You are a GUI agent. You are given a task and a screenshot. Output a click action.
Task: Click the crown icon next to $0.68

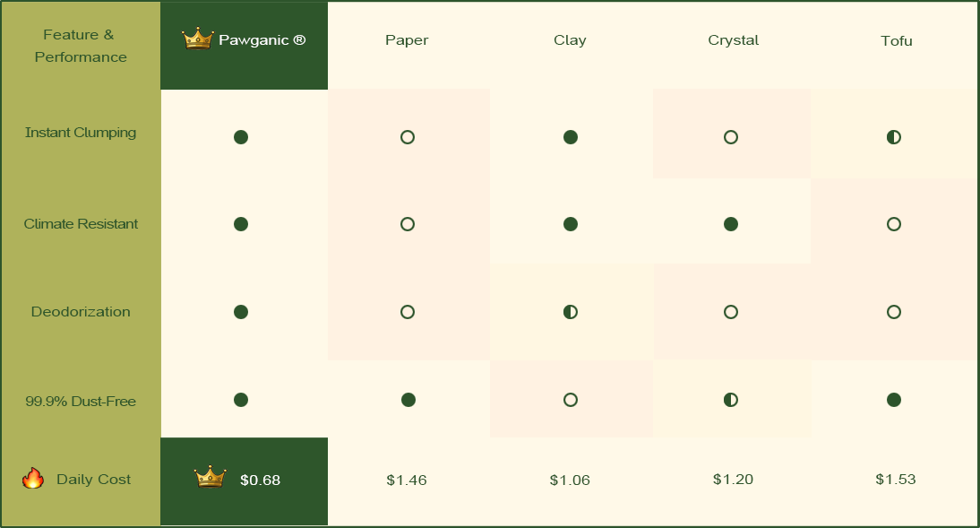[x=210, y=478]
